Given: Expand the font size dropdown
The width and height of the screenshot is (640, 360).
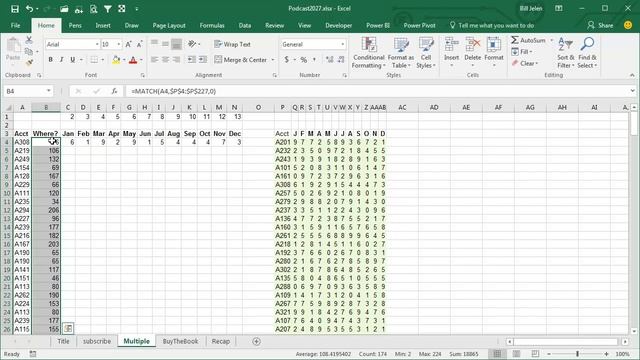Looking at the screenshot, I should (x=119, y=44).
